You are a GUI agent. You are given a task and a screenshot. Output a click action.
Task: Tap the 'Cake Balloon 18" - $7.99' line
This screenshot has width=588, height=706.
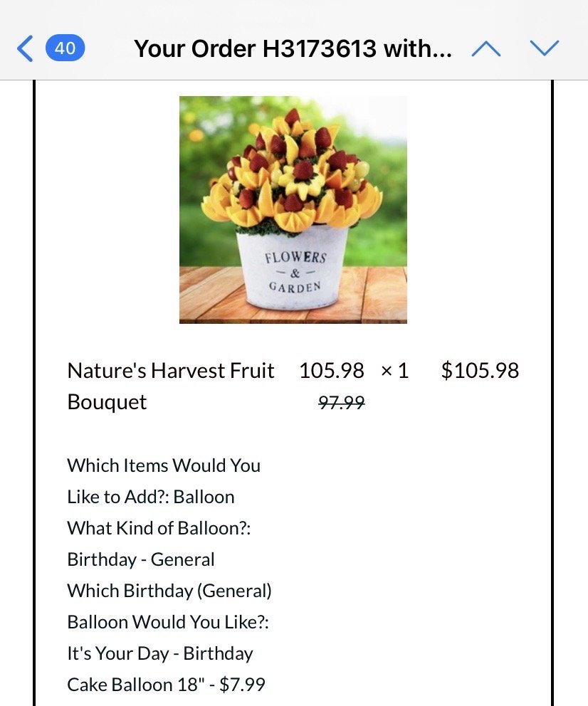[x=166, y=685]
